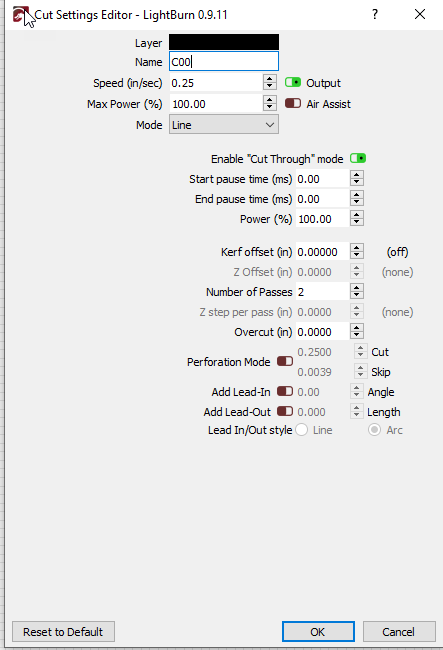Image resolution: width=443 pixels, height=650 pixels.
Task: Click the Reset to Default button
Action: click(63, 632)
